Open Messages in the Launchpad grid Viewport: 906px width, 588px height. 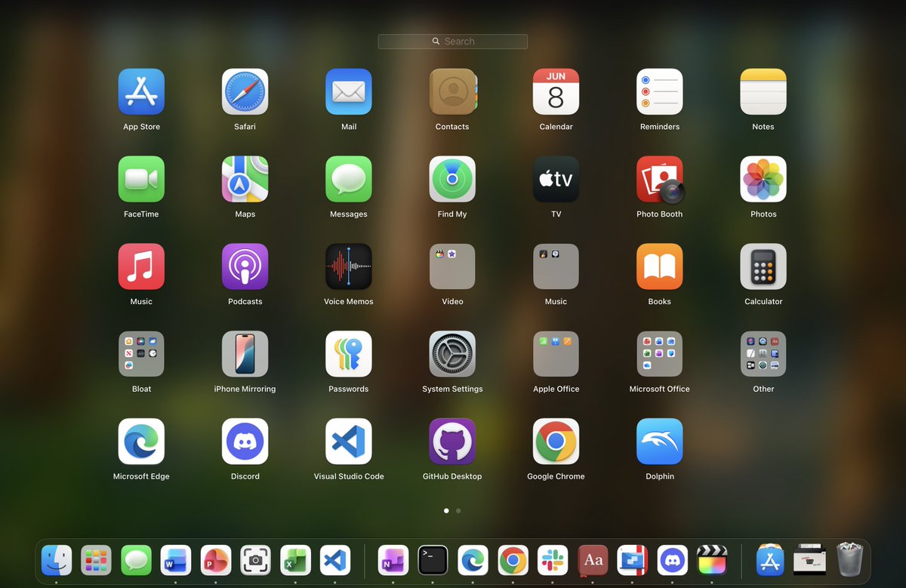(x=348, y=179)
